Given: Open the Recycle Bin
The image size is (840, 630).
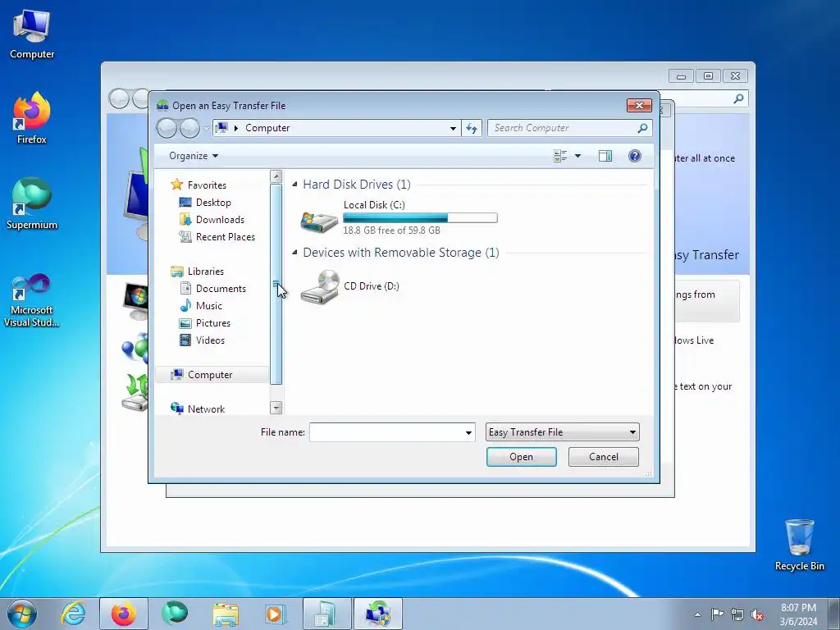Looking at the screenshot, I should tap(799, 545).
